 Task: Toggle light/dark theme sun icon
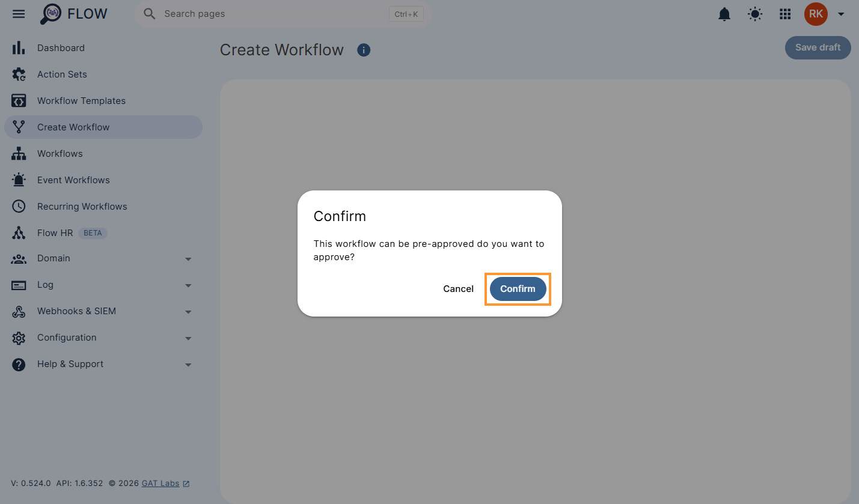pyautogui.click(x=755, y=14)
